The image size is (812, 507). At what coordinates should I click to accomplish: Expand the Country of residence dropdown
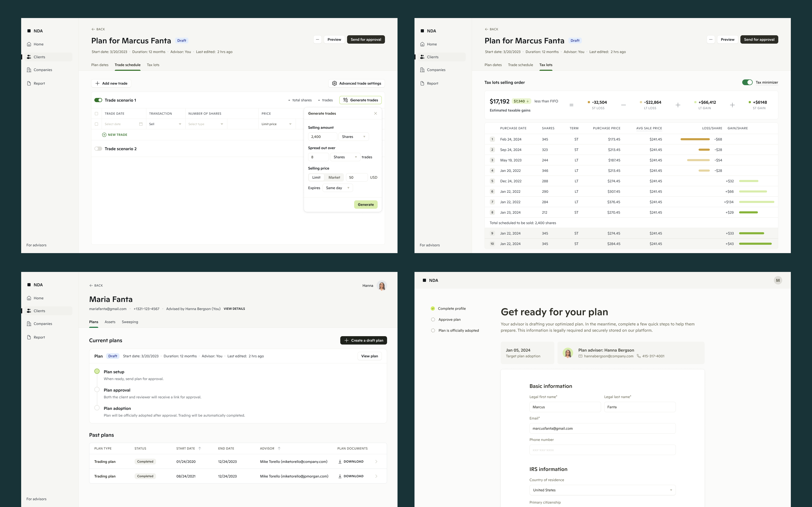[602, 490]
